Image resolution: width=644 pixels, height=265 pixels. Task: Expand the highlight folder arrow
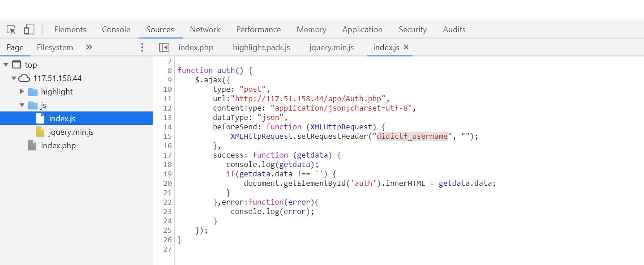[x=22, y=92]
